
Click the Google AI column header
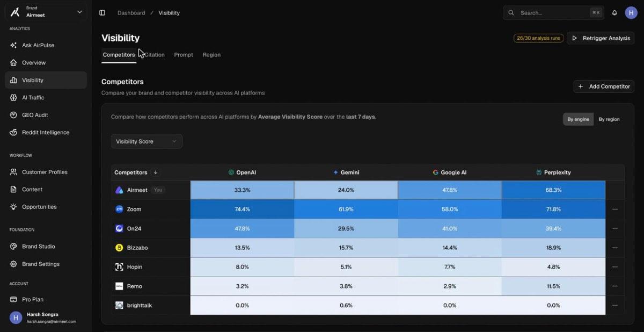450,172
